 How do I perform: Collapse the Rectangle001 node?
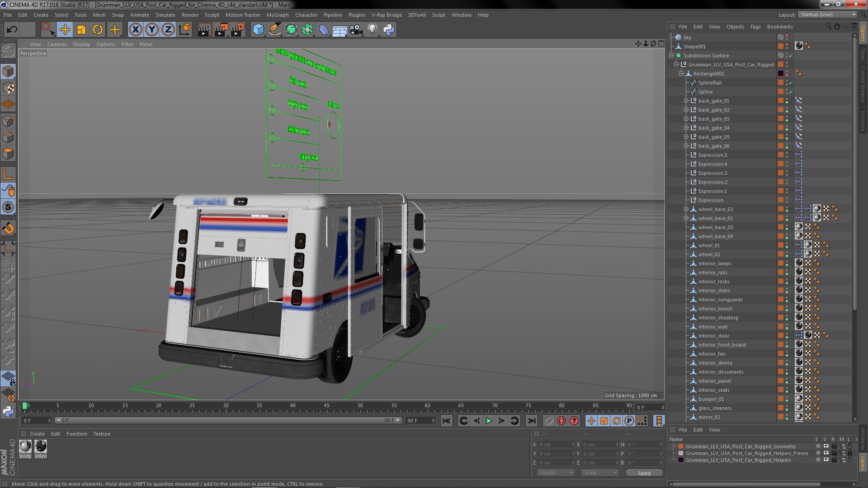[x=681, y=74]
